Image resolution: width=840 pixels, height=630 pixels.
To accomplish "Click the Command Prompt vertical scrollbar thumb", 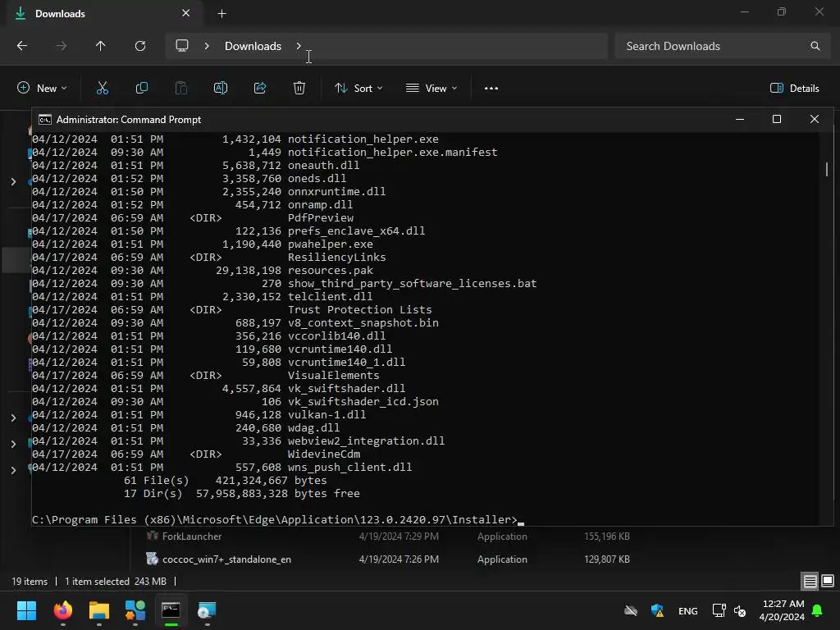I will point(827,169).
